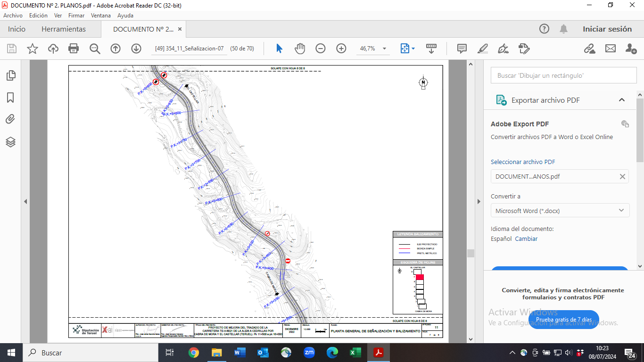Image resolution: width=644 pixels, height=362 pixels.
Task: Collapse the Exportar archivo PDF section
Action: tap(621, 100)
